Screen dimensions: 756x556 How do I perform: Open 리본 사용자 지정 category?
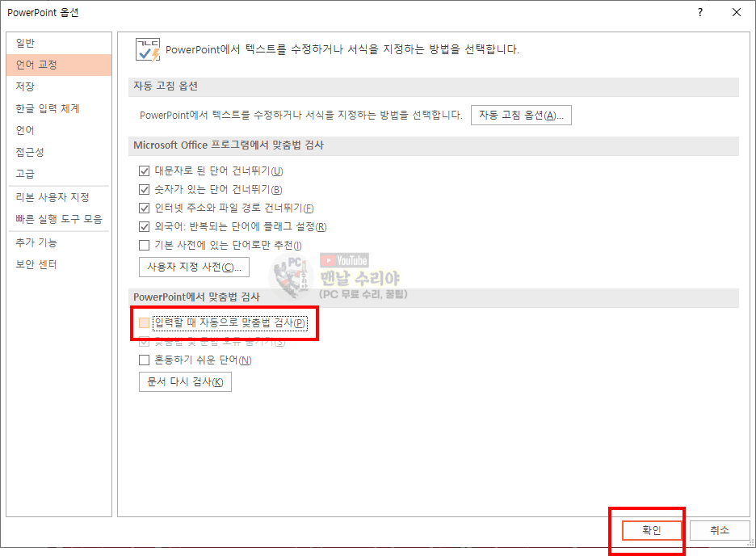click(x=59, y=197)
